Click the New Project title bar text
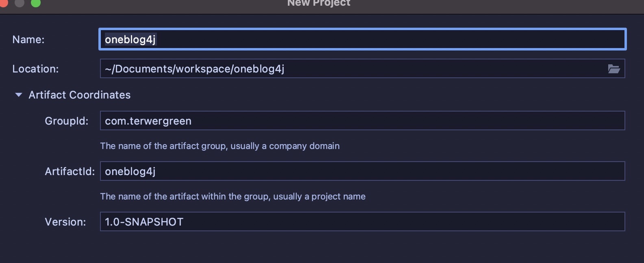Image resolution: width=644 pixels, height=263 pixels. (318, 3)
